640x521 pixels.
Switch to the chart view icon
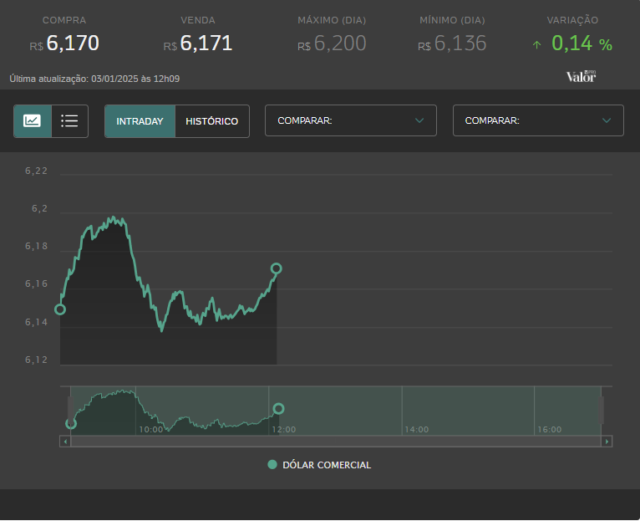(x=32, y=121)
